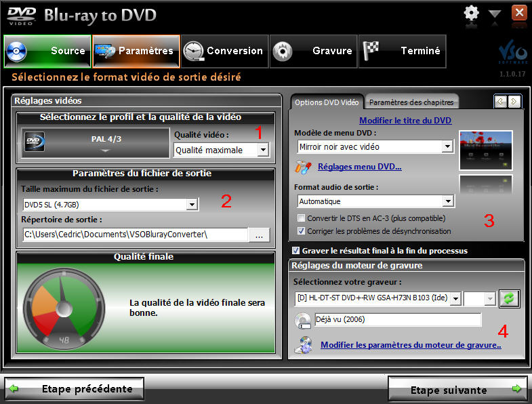Open the Modèle de menu DVD dropdown

(x=375, y=146)
